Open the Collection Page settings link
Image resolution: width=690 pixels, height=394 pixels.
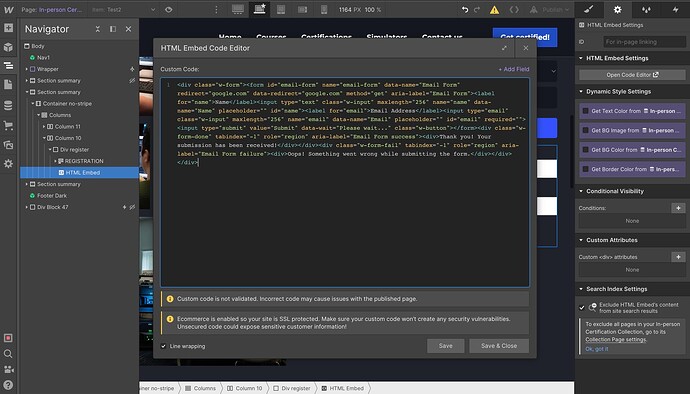pyautogui.click(x=616, y=339)
